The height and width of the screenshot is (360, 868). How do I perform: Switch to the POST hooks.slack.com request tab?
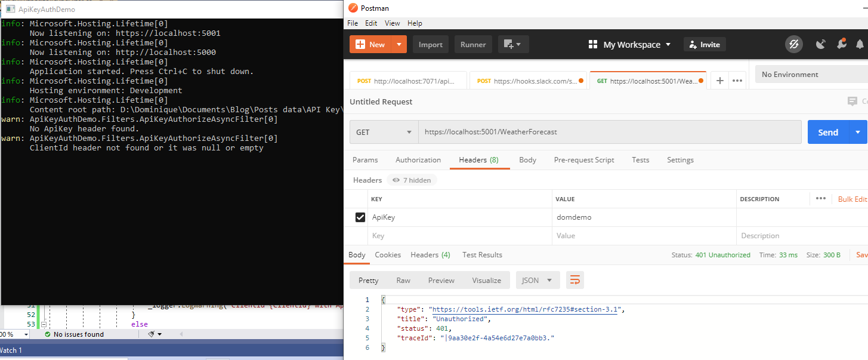coord(529,81)
